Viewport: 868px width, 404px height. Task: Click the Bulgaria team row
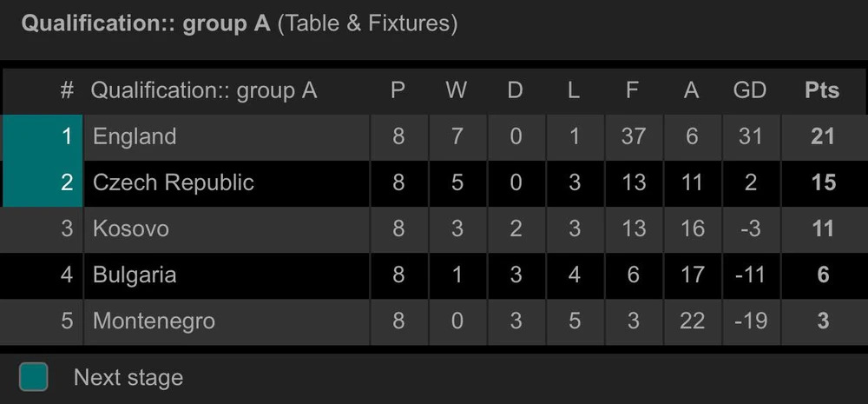(135, 275)
